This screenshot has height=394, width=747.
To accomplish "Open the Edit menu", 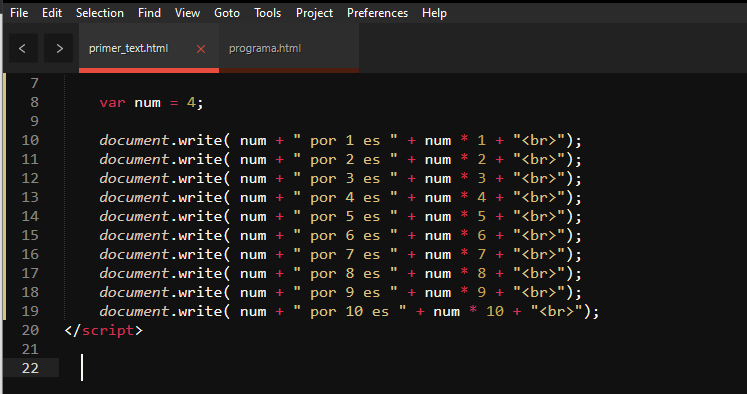I will [x=52, y=13].
